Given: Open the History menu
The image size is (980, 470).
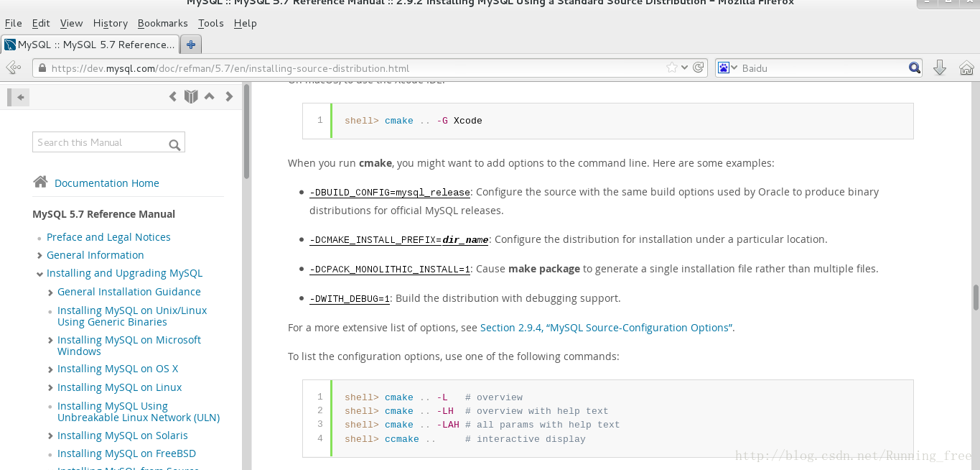Looking at the screenshot, I should [x=110, y=23].
